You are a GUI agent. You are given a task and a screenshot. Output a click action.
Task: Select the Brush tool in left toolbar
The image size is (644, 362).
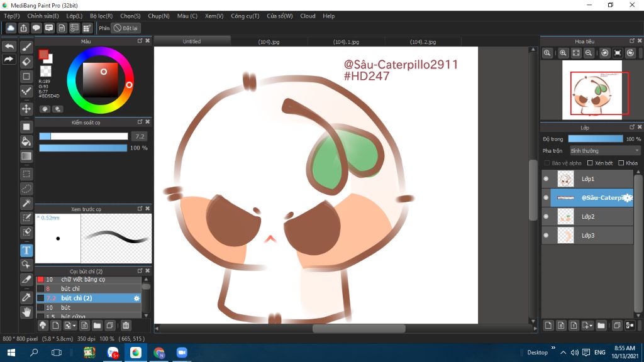click(x=26, y=47)
